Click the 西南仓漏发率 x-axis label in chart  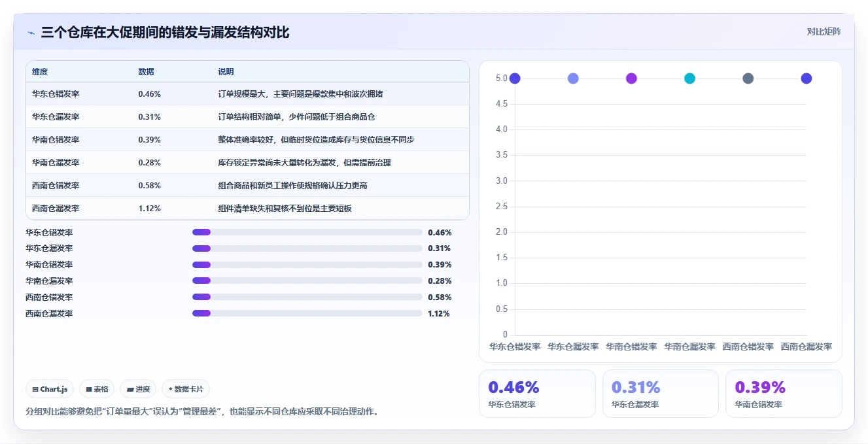pos(807,347)
